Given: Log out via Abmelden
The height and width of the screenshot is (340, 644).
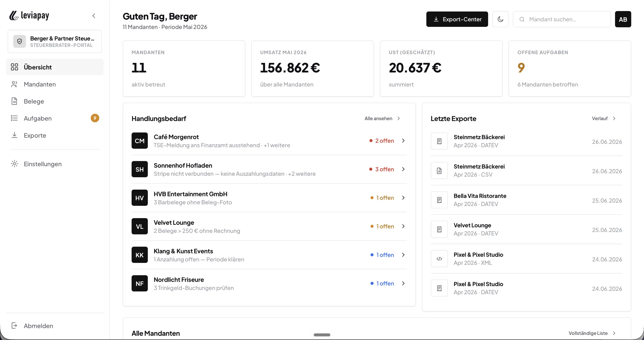Looking at the screenshot, I should coord(55,326).
